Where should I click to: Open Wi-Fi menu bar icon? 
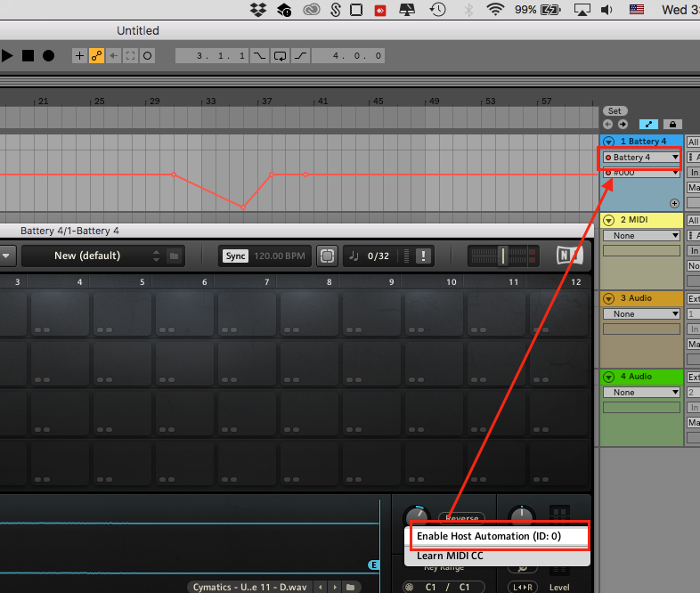(495, 10)
